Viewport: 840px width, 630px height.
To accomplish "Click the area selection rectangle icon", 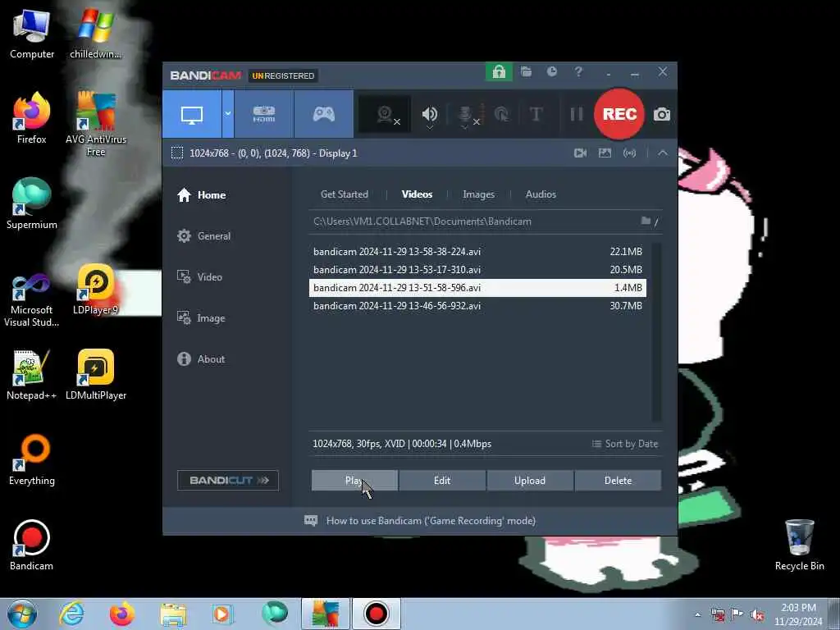I will (x=177, y=153).
